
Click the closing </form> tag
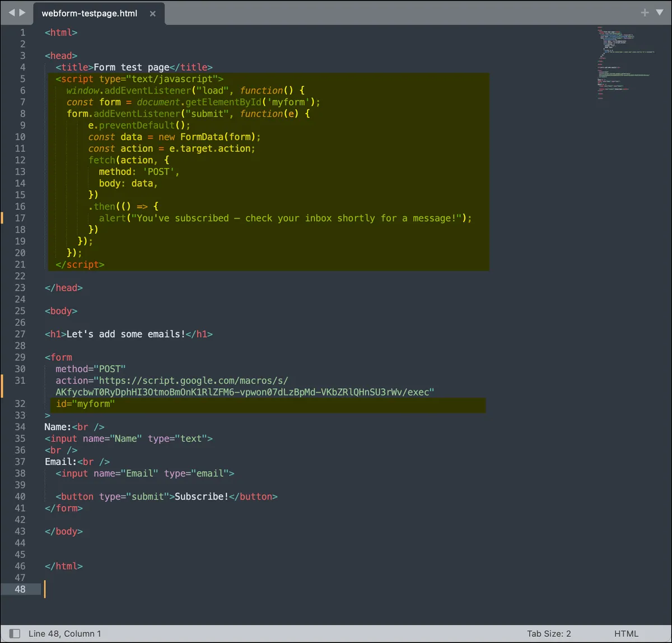pos(64,508)
